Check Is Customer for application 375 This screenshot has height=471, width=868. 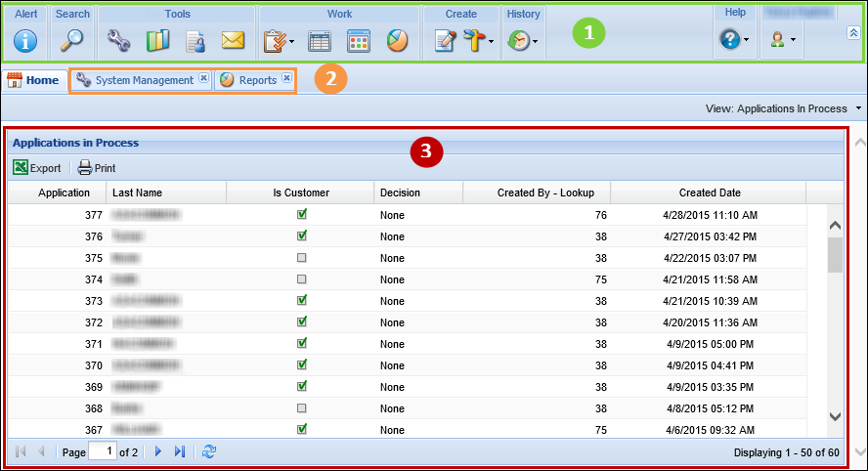pyautogui.click(x=302, y=257)
